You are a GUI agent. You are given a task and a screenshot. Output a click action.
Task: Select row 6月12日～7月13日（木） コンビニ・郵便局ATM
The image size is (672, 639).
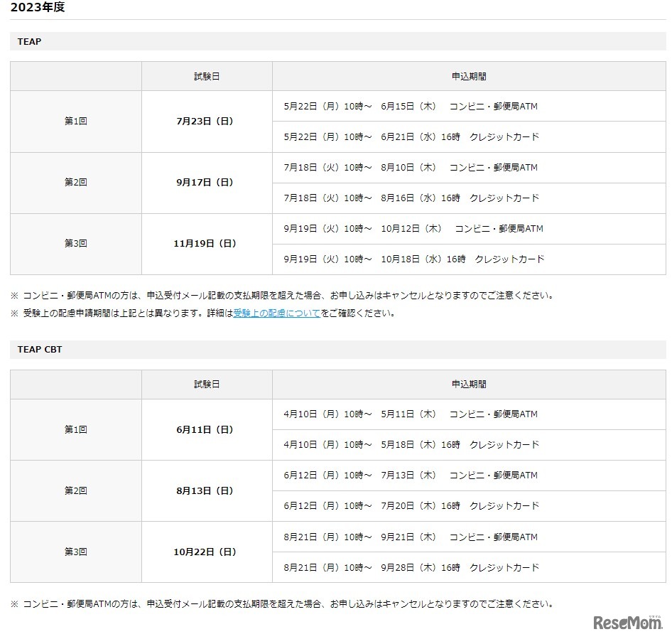470,476
